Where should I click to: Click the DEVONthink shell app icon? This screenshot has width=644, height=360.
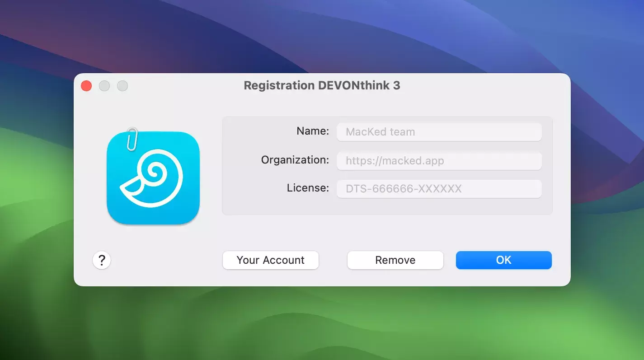point(153,178)
